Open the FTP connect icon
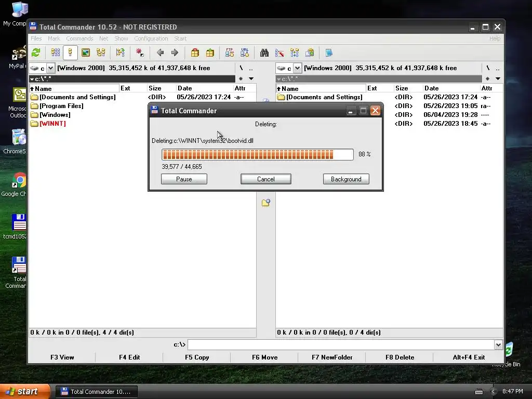This screenshot has width=532, height=399. click(x=230, y=52)
